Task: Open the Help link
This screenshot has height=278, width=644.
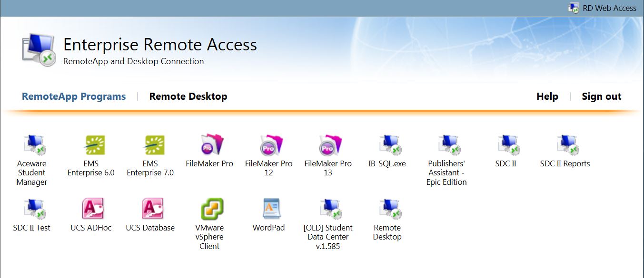Action: (547, 96)
